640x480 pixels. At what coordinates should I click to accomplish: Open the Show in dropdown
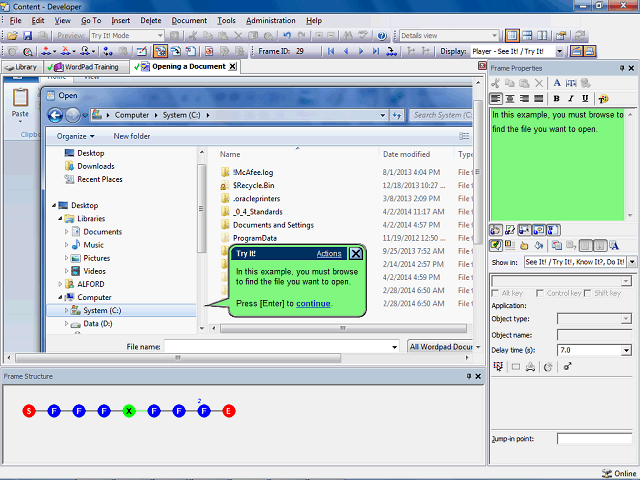tap(632, 262)
